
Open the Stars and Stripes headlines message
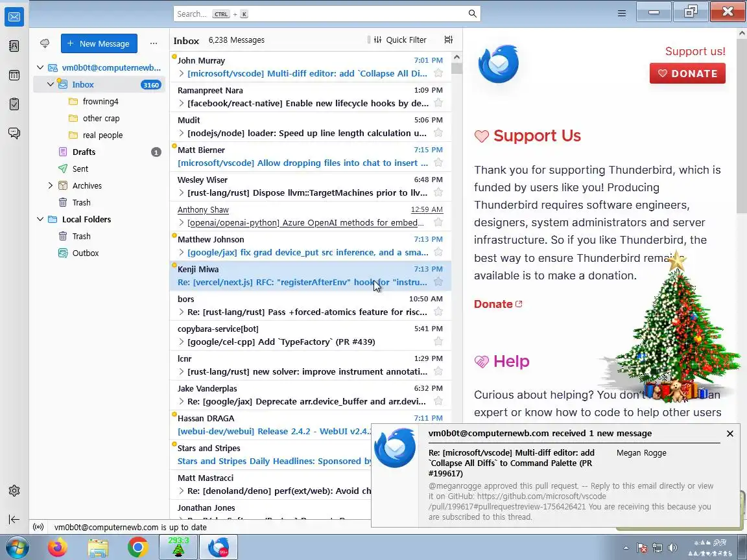(x=270, y=455)
